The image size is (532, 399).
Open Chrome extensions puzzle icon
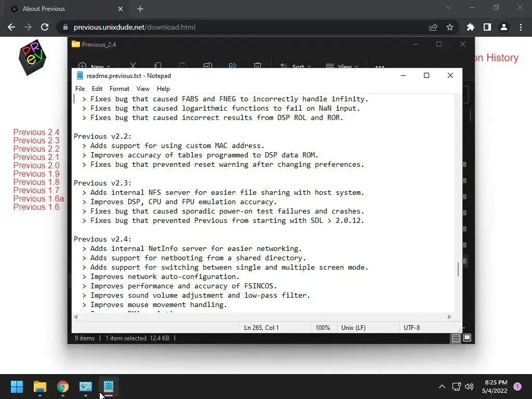pyautogui.click(x=471, y=27)
